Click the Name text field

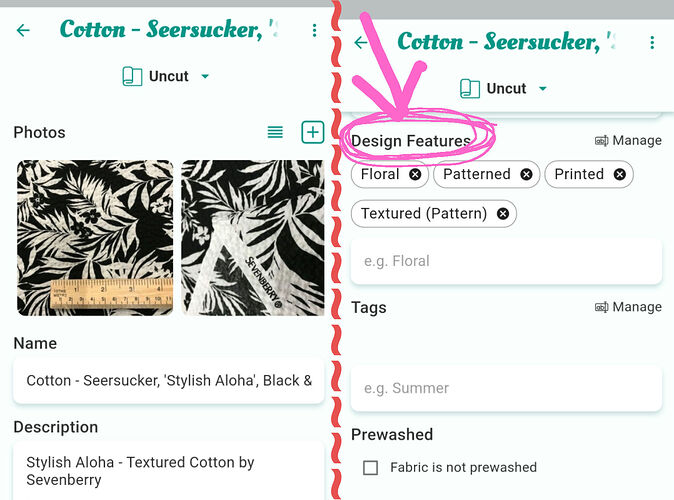click(x=168, y=381)
